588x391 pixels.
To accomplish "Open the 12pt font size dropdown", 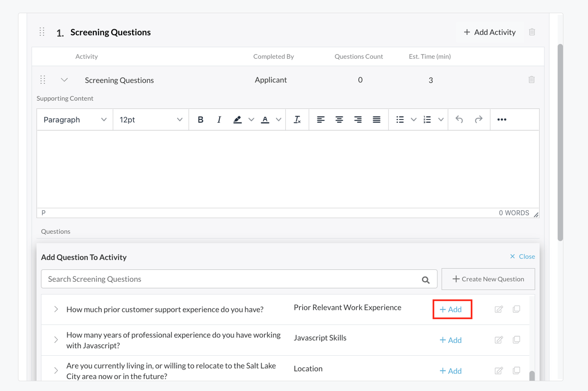I will tap(150, 119).
